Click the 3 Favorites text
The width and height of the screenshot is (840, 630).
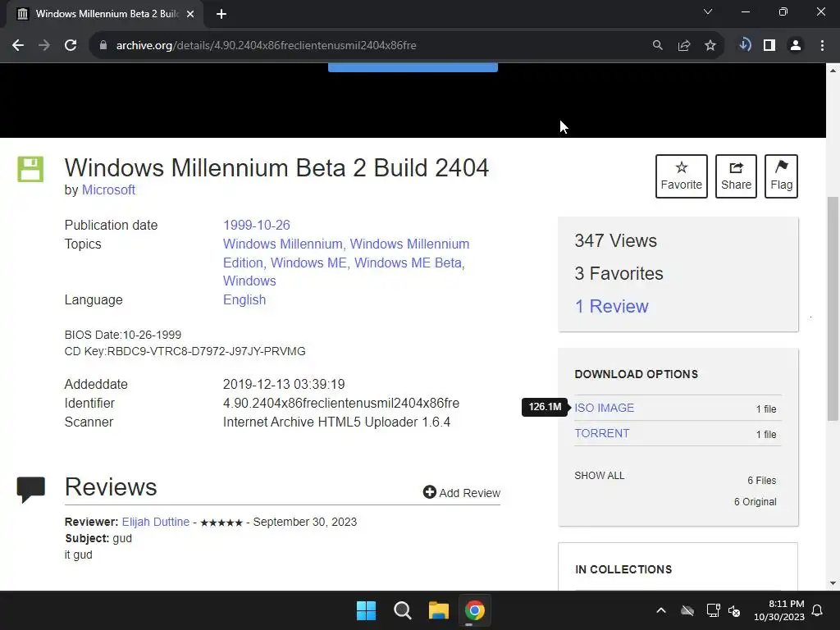click(619, 274)
